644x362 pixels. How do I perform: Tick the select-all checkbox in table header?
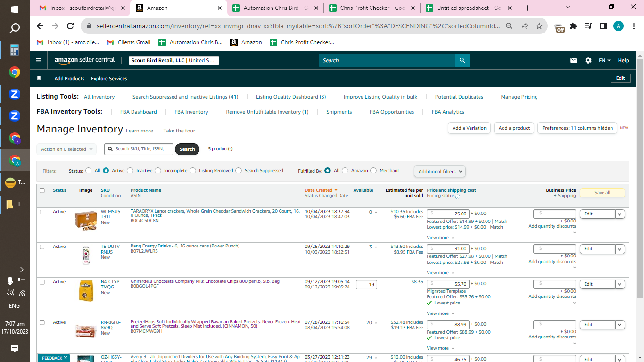coord(42,190)
